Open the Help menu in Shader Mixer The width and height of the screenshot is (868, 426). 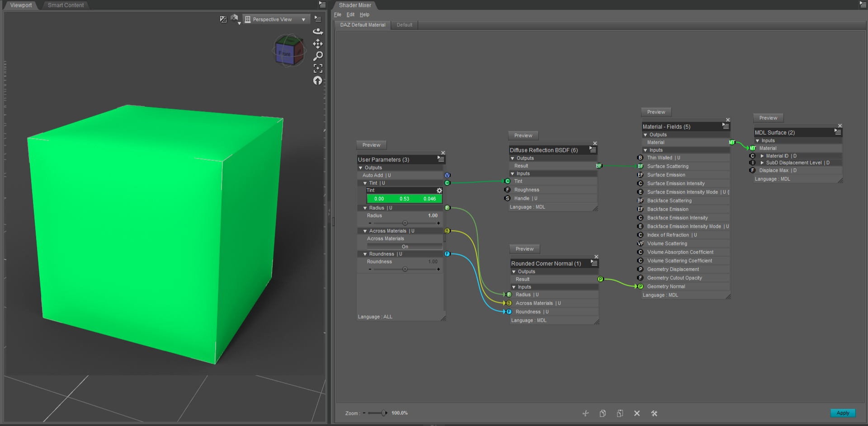pos(364,14)
